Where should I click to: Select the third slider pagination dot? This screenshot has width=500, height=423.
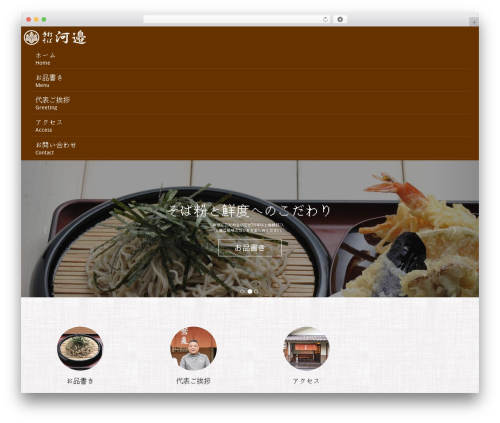coord(256,291)
